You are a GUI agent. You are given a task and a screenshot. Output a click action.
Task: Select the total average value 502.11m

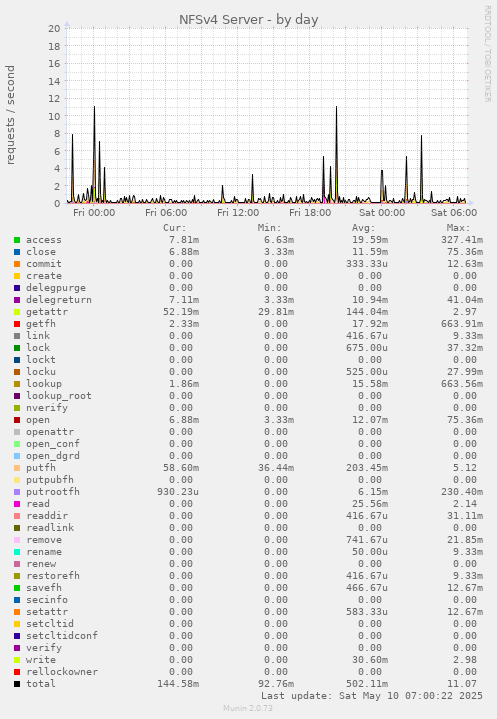tap(367, 684)
